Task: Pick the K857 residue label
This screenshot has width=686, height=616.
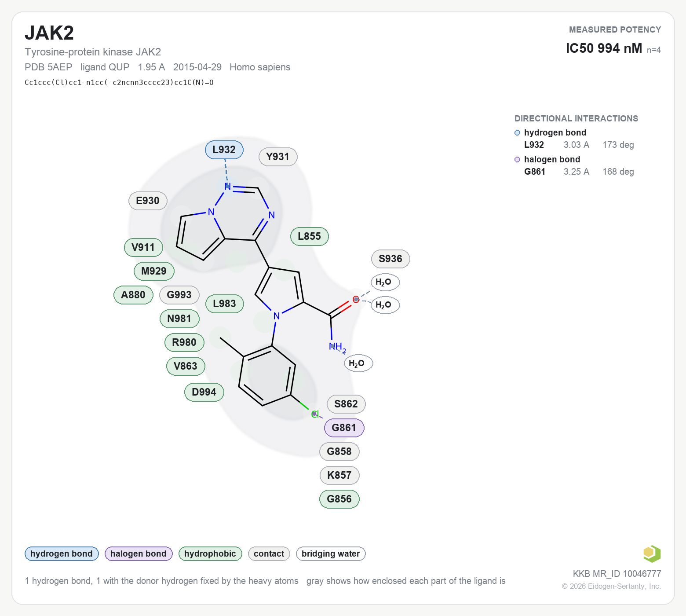Action: tap(339, 475)
